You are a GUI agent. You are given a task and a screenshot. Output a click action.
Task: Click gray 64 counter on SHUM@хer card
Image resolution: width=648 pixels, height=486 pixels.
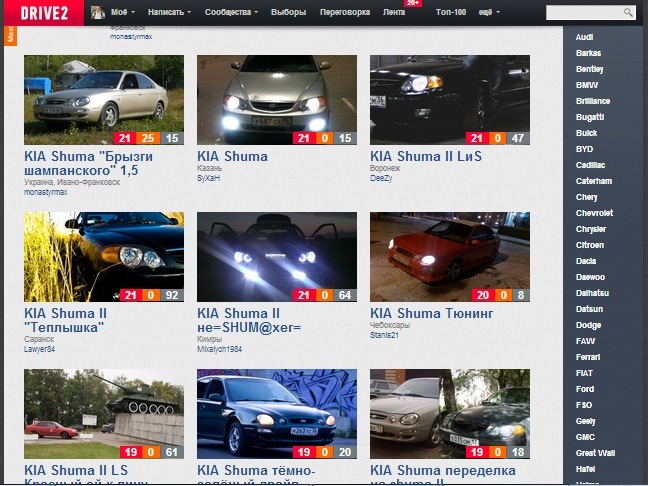click(x=345, y=295)
